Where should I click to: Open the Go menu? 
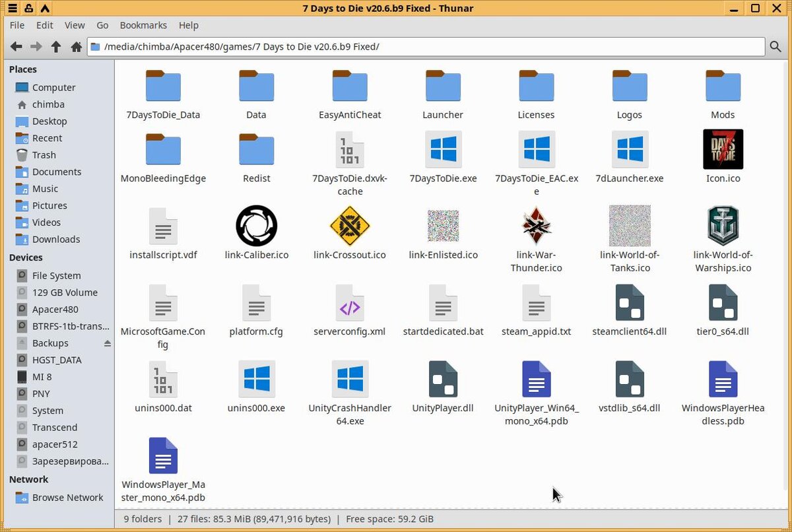pos(102,25)
